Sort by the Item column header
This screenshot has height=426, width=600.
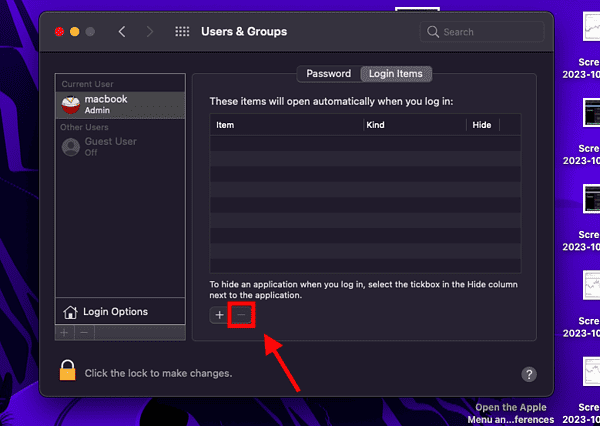286,125
